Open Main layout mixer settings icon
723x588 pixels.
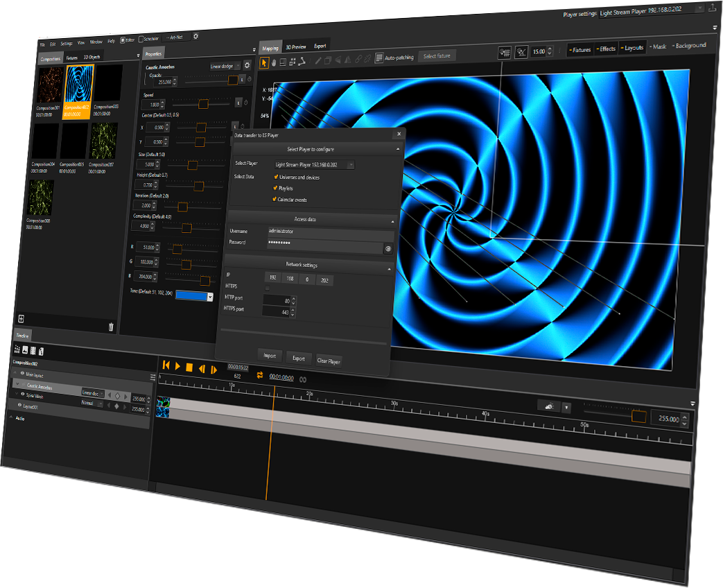point(153,377)
